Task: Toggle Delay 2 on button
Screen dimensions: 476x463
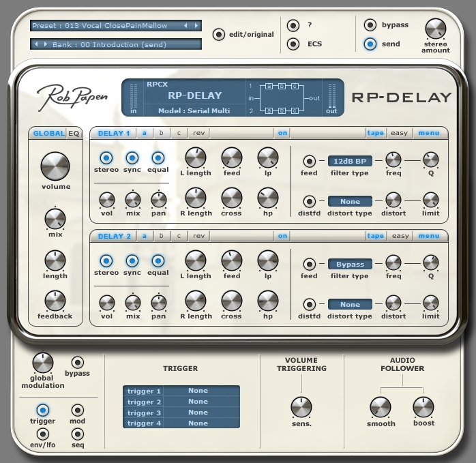Action: (282, 236)
